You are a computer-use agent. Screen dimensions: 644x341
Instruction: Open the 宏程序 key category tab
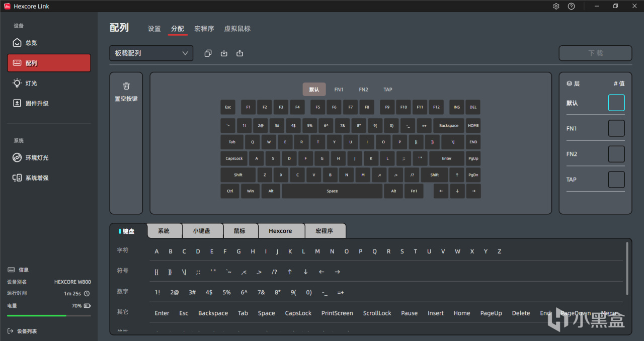point(325,231)
